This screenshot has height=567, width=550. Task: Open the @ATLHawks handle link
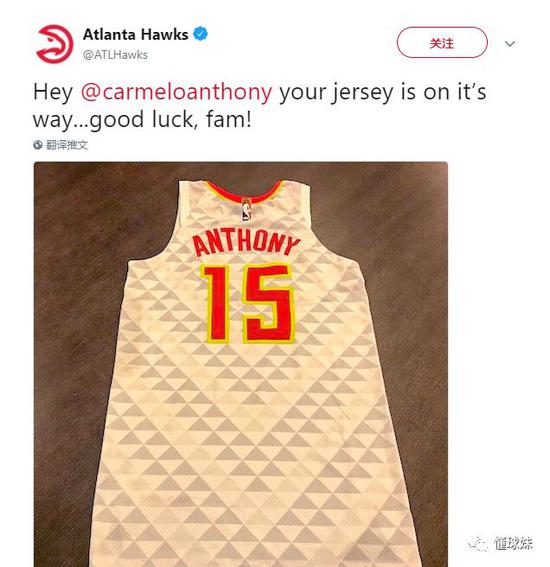coord(115,55)
